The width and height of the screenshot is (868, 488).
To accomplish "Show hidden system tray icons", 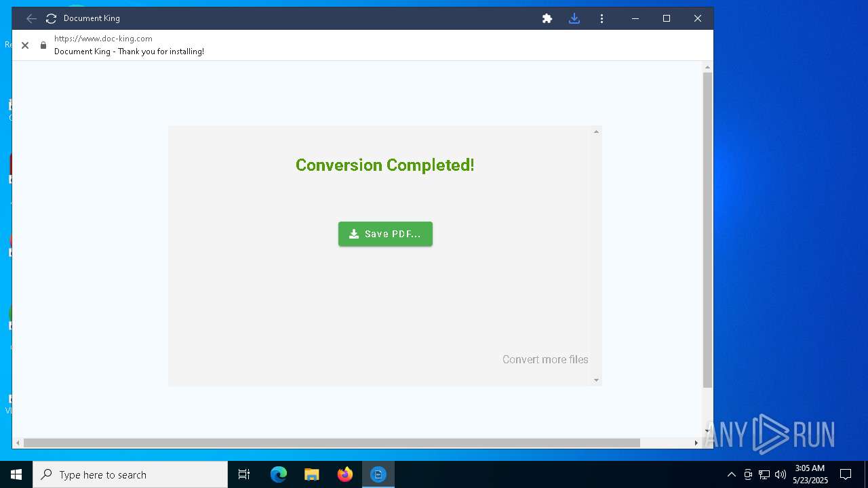I will (731, 474).
